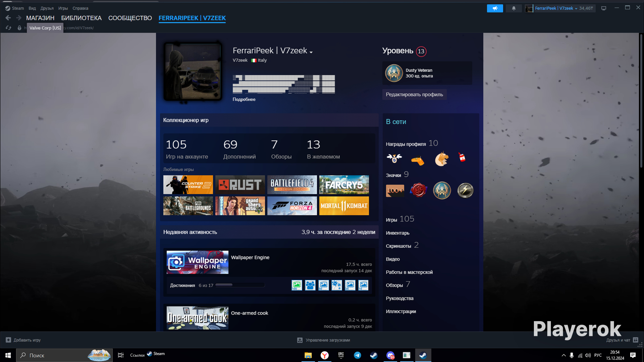Click the 13 В желаемом wishlist counter

[x=323, y=149]
